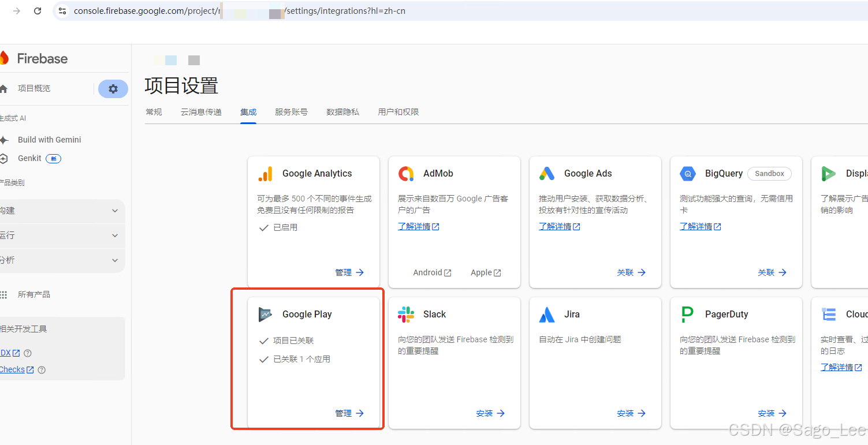Image resolution: width=868 pixels, height=445 pixels.
Task: Click the Sandbox badge on BigQuery
Action: point(769,174)
